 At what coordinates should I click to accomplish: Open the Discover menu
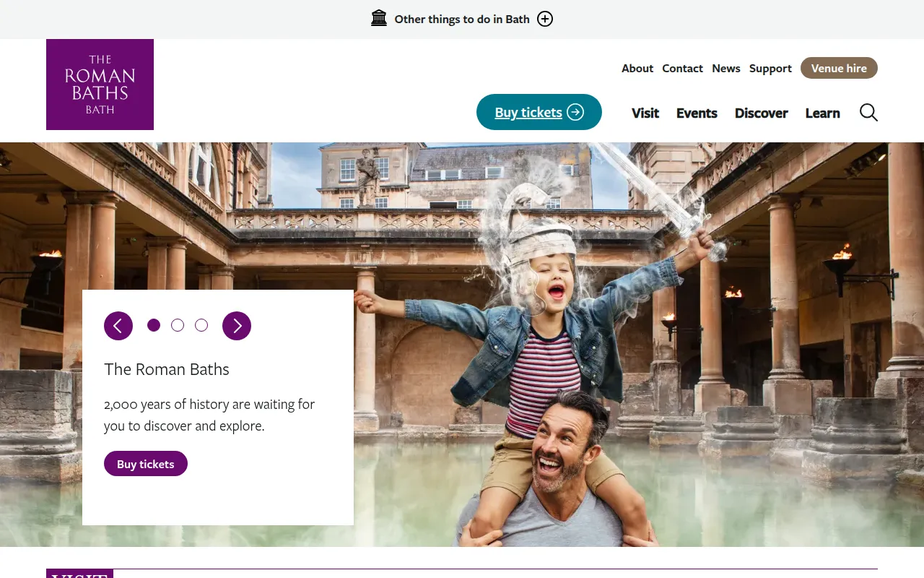(762, 113)
